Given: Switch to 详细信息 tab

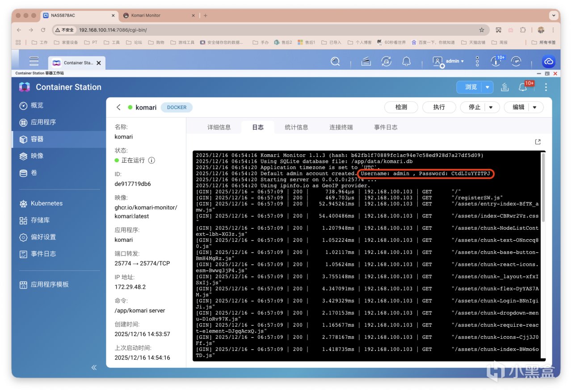Looking at the screenshot, I should [219, 127].
